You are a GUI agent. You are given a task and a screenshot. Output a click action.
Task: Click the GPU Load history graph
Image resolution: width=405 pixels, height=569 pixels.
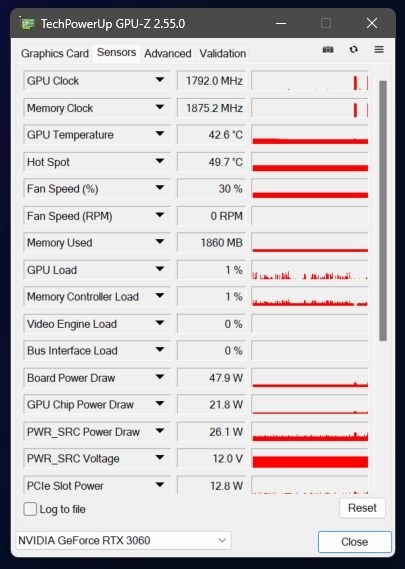pyautogui.click(x=310, y=270)
